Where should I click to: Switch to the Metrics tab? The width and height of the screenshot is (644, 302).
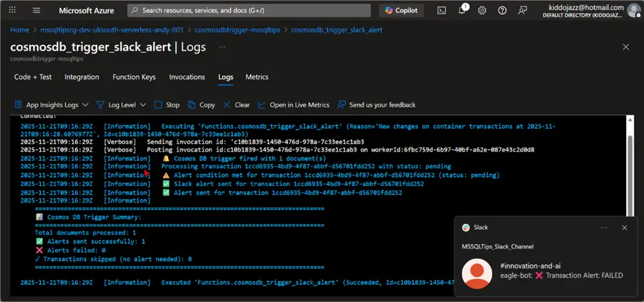pyautogui.click(x=257, y=77)
